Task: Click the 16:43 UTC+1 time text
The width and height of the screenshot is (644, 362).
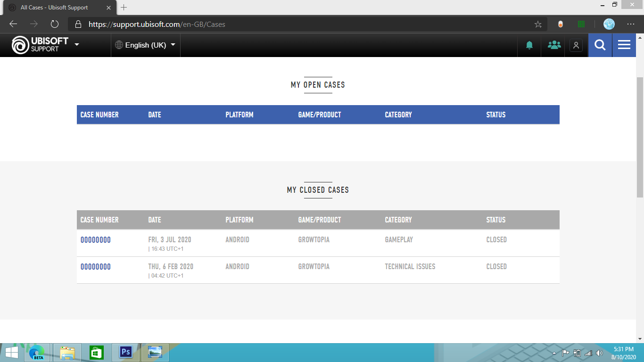Action: (x=167, y=249)
